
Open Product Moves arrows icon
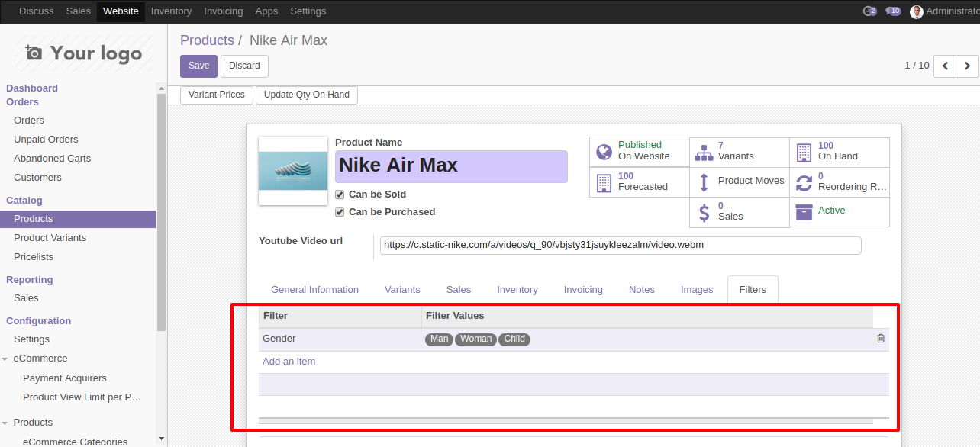coord(703,182)
